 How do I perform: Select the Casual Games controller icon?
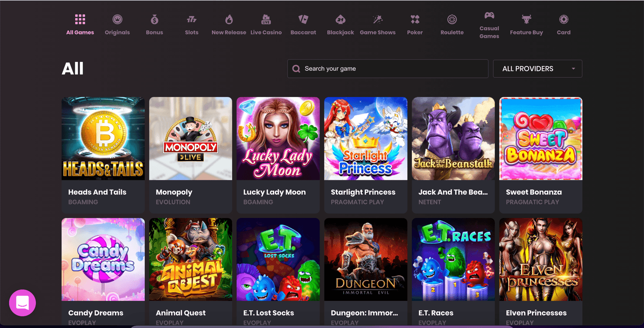click(489, 15)
